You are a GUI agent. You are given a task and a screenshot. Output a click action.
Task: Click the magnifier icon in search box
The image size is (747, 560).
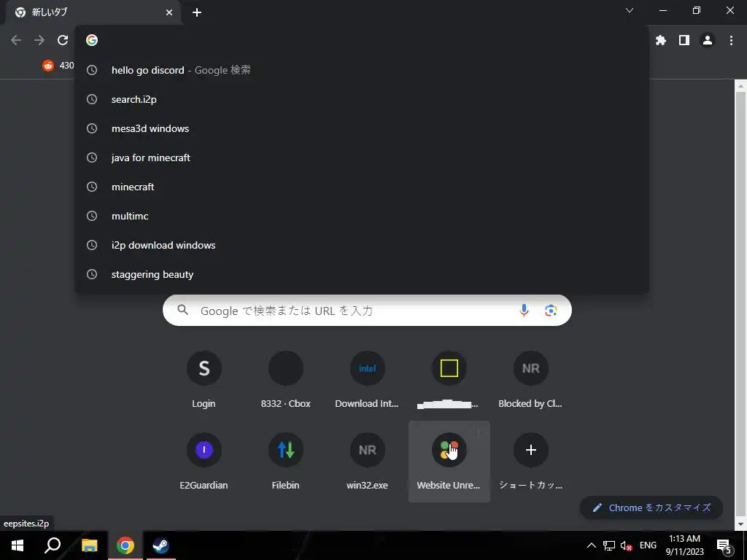pyautogui.click(x=182, y=310)
